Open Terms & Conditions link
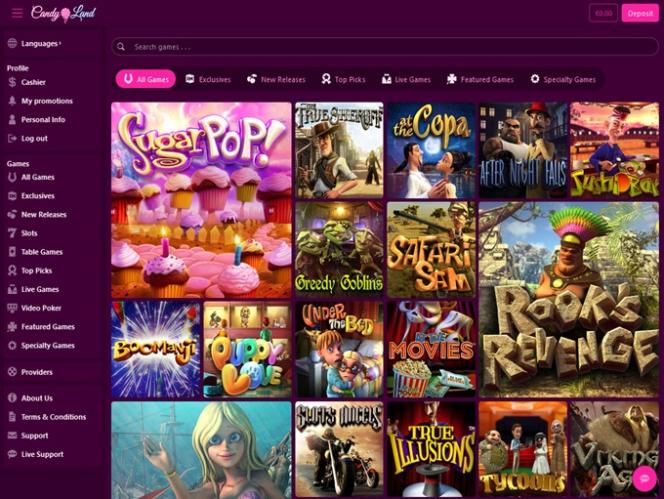Viewport: 664px width, 499px height. [53, 417]
